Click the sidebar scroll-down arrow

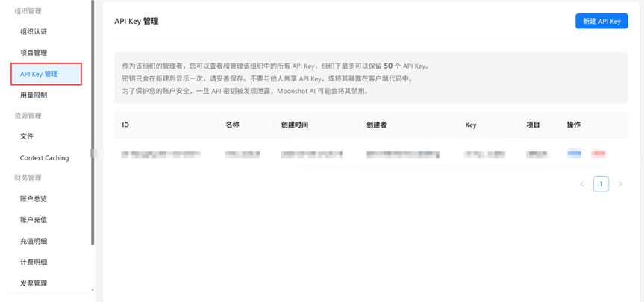coord(93,290)
